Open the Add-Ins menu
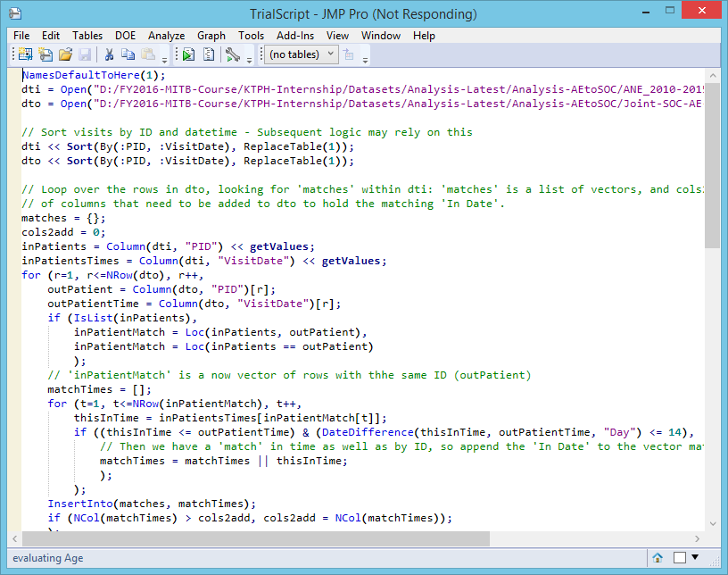Screen dimensions: 728x575 (295, 36)
